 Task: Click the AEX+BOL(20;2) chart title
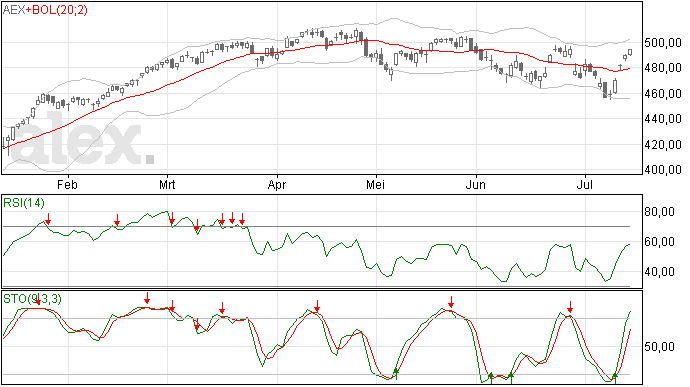[45, 10]
